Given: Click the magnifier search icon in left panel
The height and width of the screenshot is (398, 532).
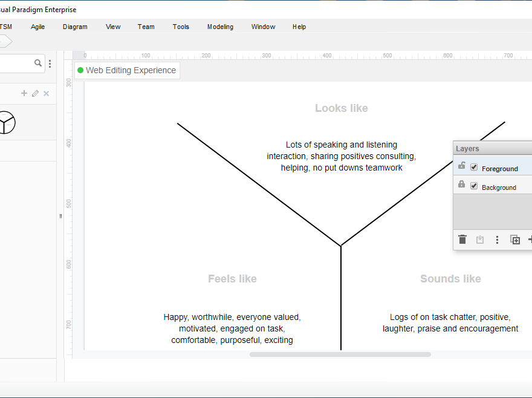Looking at the screenshot, I should 37,63.
